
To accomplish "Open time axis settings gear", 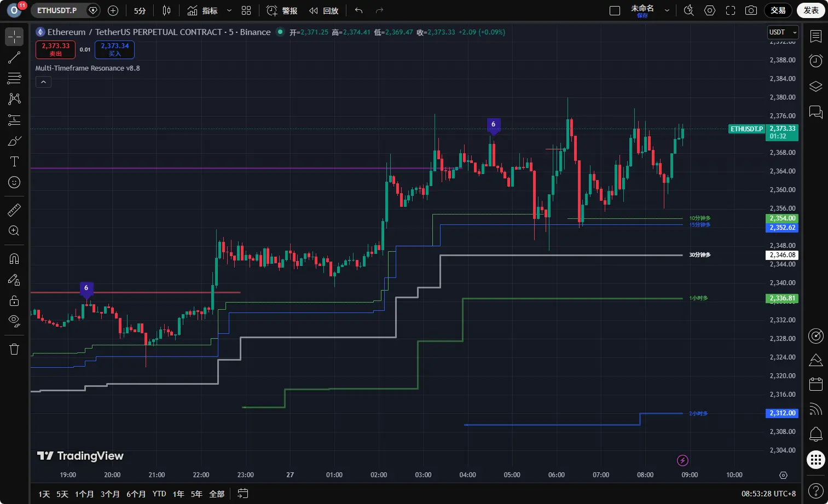I will [783, 475].
